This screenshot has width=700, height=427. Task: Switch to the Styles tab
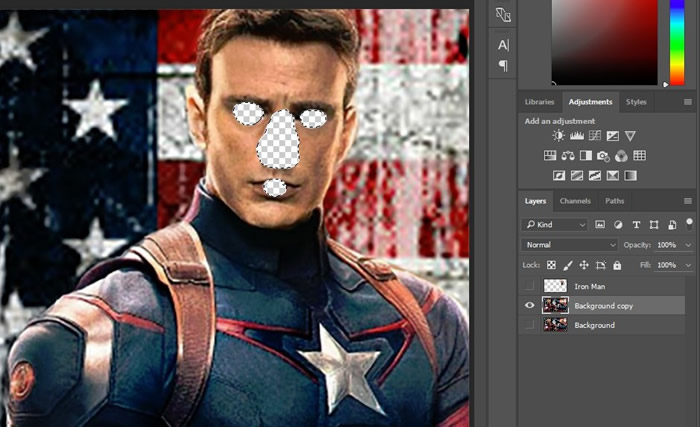click(x=636, y=102)
